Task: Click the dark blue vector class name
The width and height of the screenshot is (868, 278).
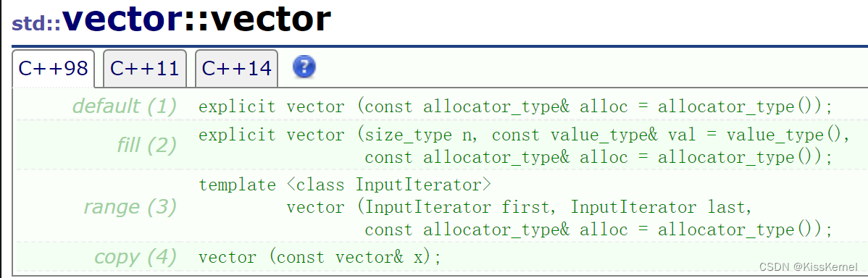Action: click(123, 19)
